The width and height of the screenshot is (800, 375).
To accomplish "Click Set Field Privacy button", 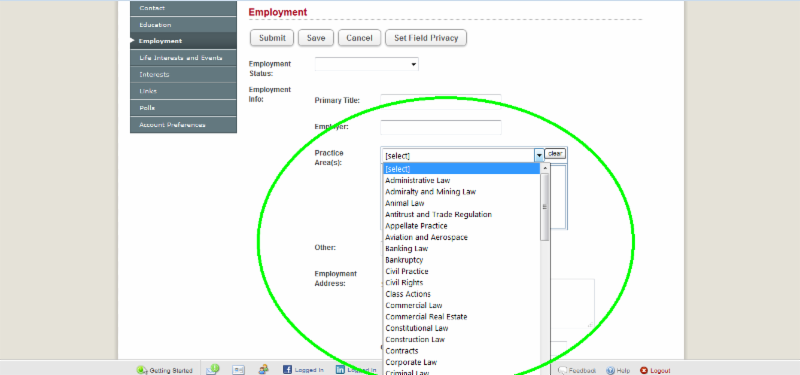I will [426, 38].
